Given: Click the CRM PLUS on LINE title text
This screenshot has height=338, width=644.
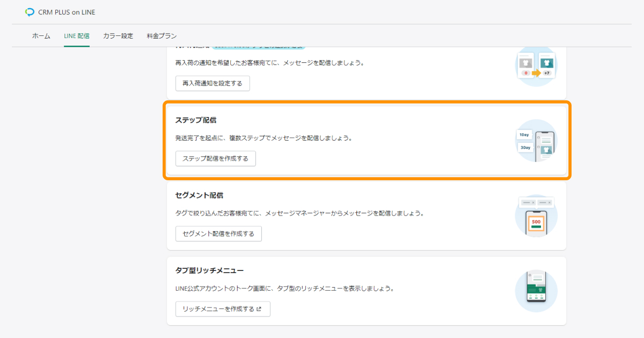Looking at the screenshot, I should click(67, 12).
